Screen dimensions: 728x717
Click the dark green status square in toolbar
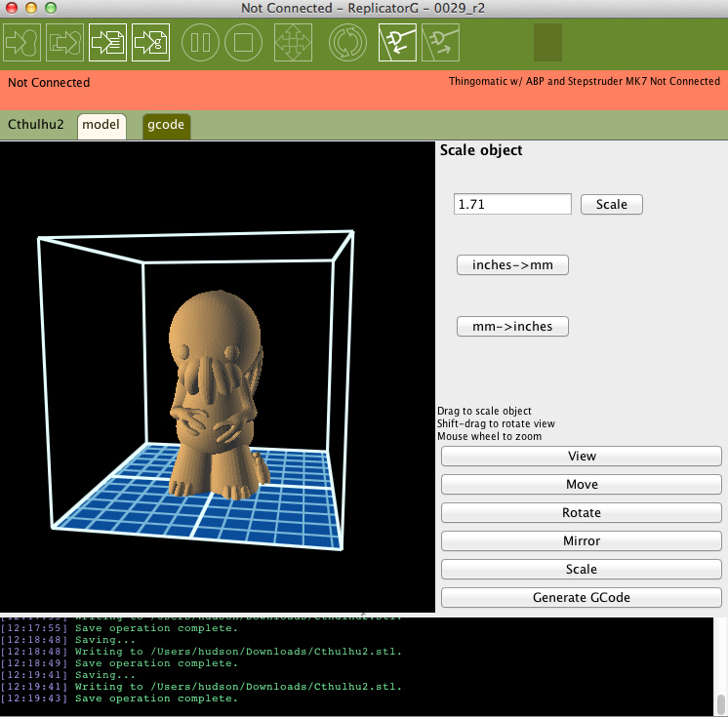pos(547,42)
